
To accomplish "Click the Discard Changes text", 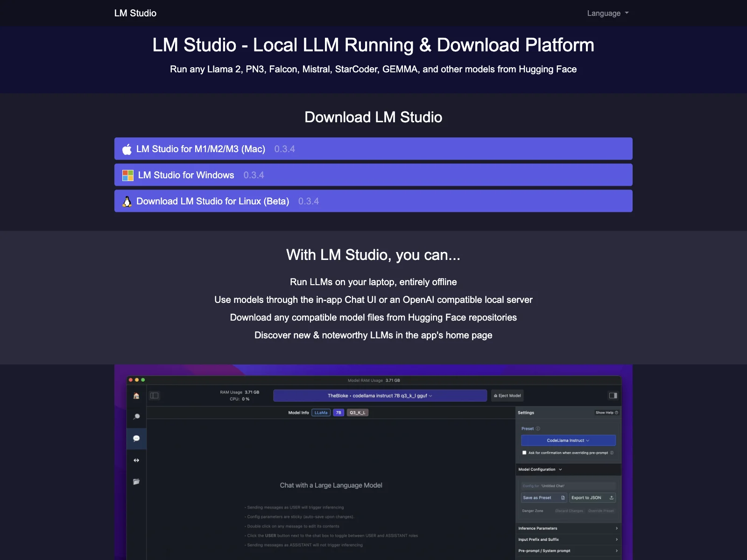I will (569, 511).
